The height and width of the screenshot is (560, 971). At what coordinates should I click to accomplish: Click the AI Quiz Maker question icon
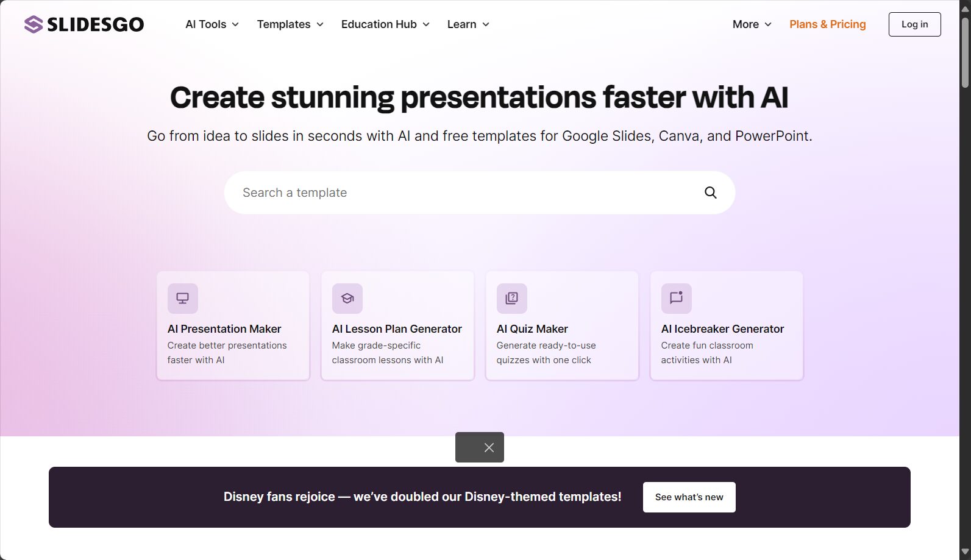[512, 299]
